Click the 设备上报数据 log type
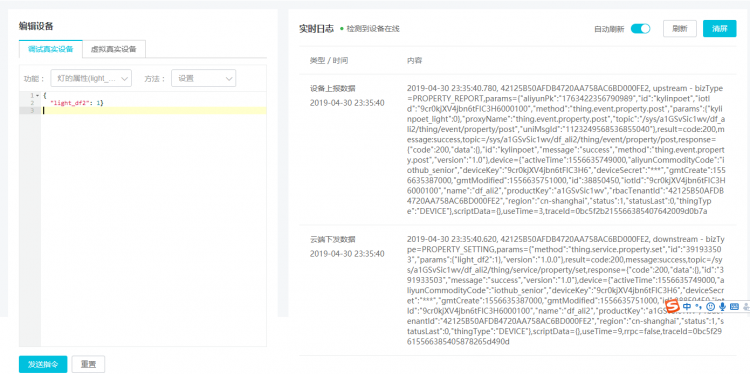The image size is (750, 374). coord(332,88)
